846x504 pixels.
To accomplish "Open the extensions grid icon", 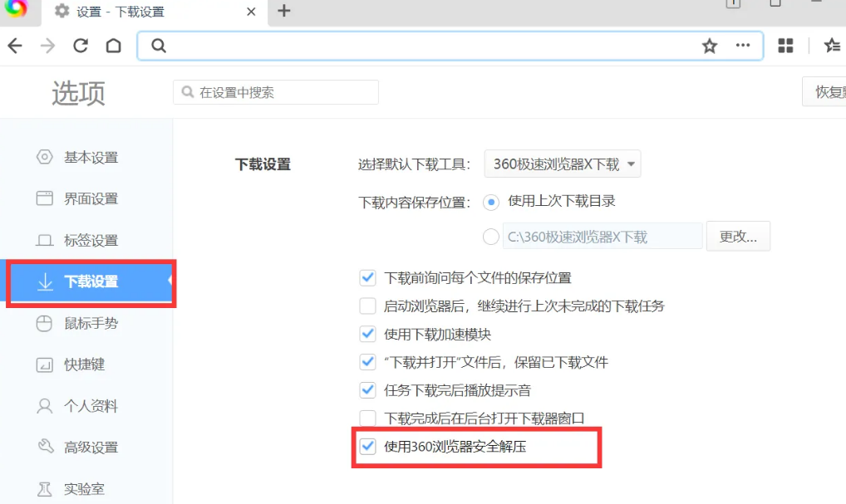I will pos(785,46).
